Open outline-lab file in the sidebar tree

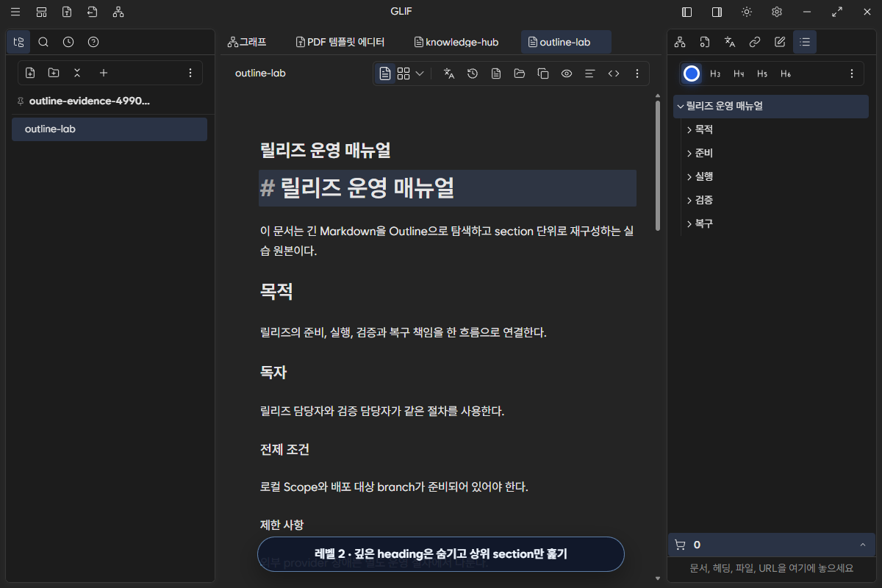pyautogui.click(x=110, y=129)
